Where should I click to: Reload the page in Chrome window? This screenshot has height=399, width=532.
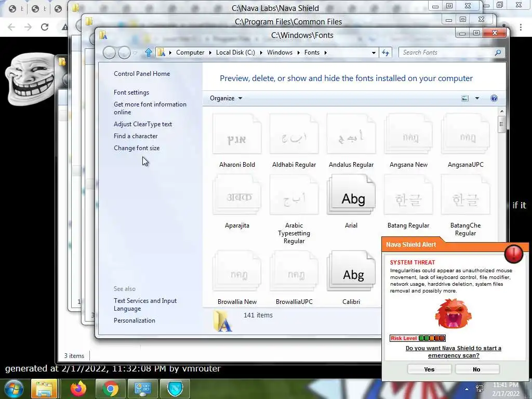point(45,27)
